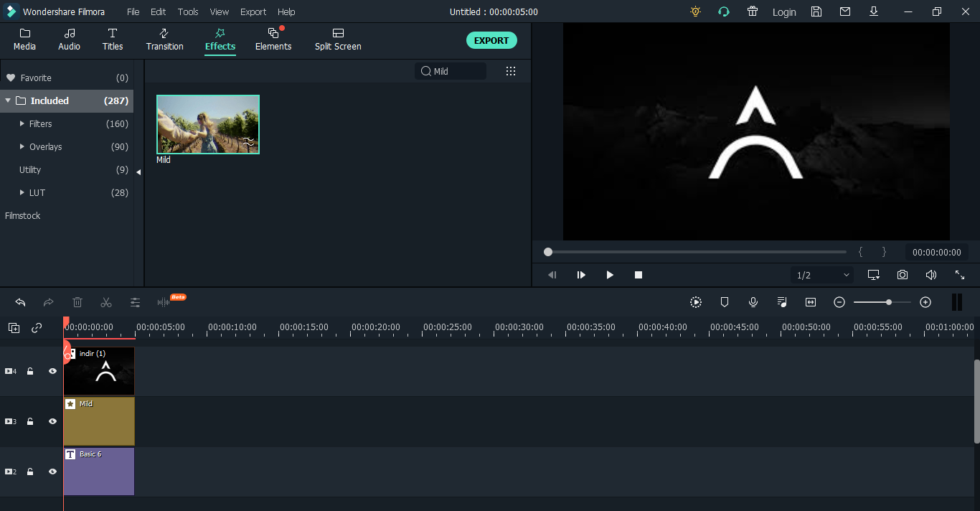The height and width of the screenshot is (511, 980).
Task: Zoom out timeline with minus button
Action: (839, 302)
